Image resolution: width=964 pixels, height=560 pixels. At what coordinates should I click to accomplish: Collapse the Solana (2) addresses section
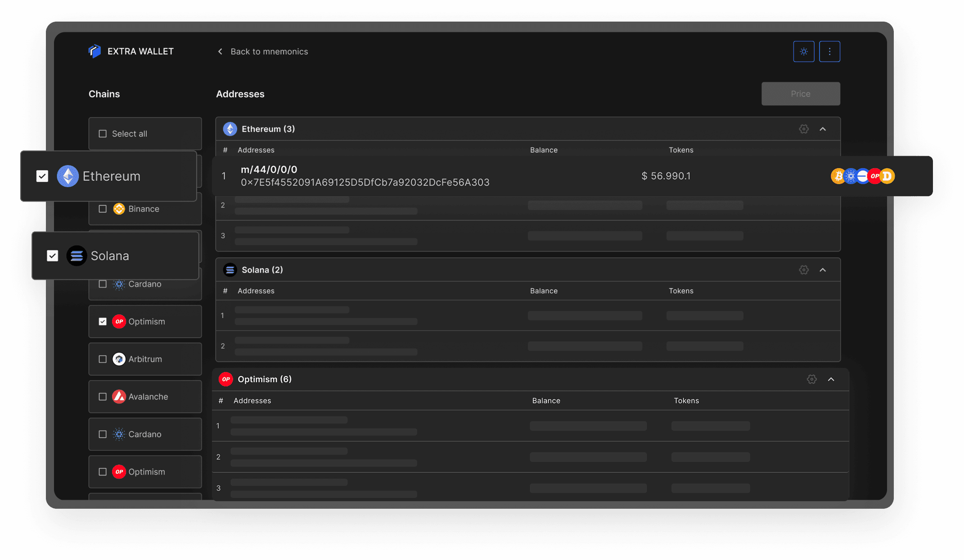[823, 270]
